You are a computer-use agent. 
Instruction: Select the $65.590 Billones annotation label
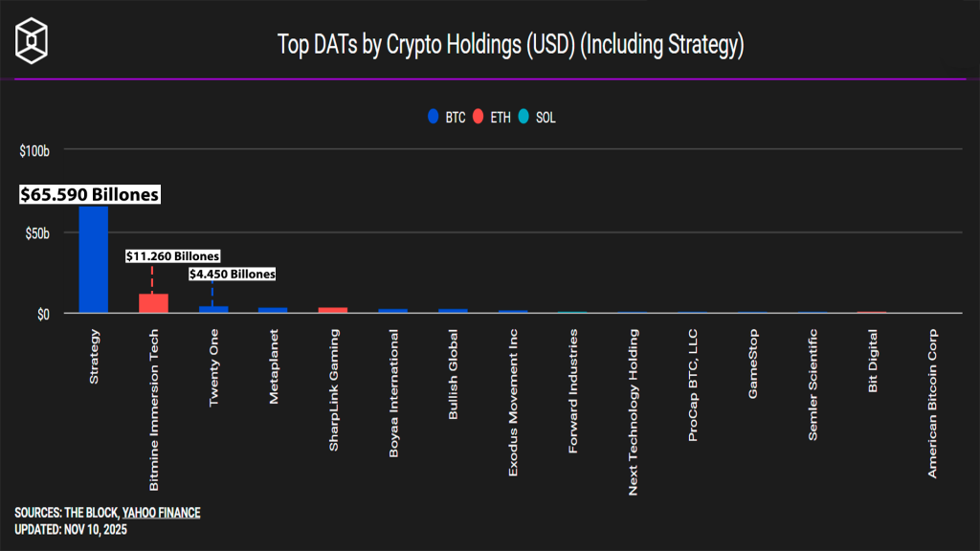tap(89, 194)
